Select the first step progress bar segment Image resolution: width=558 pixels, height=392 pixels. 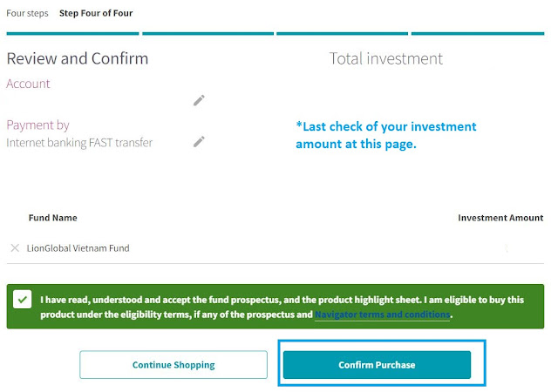(x=73, y=34)
